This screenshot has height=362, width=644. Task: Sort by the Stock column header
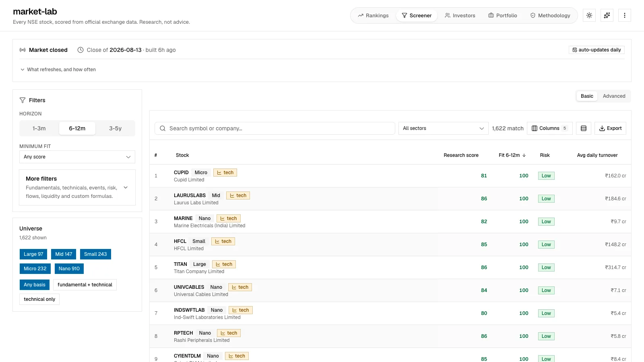click(182, 155)
